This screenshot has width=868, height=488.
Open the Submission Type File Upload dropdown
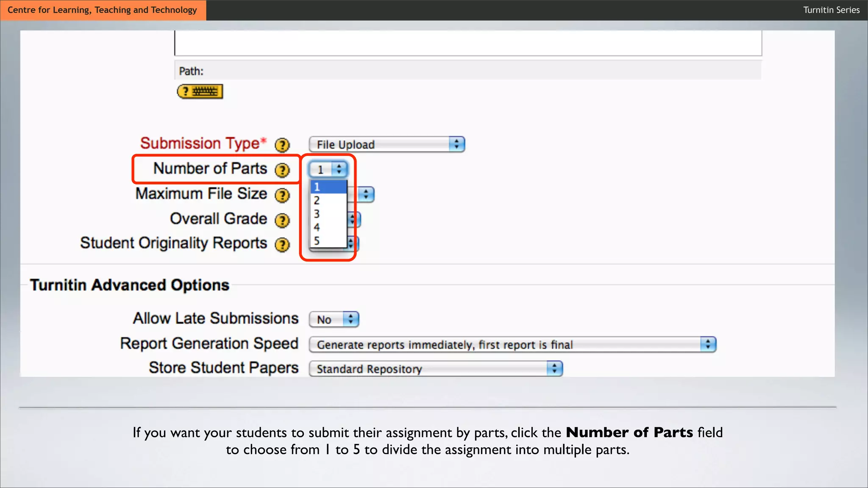[387, 144]
